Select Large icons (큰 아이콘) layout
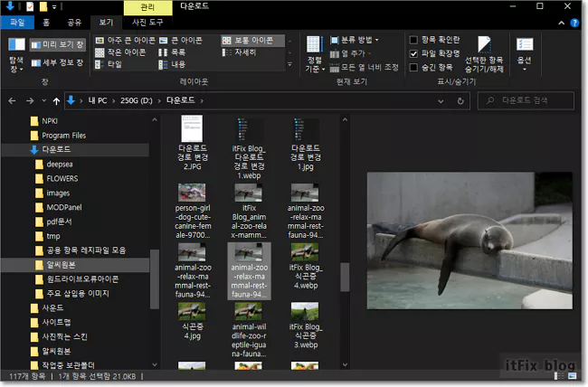Screen dimensions: 588x387 pos(181,40)
